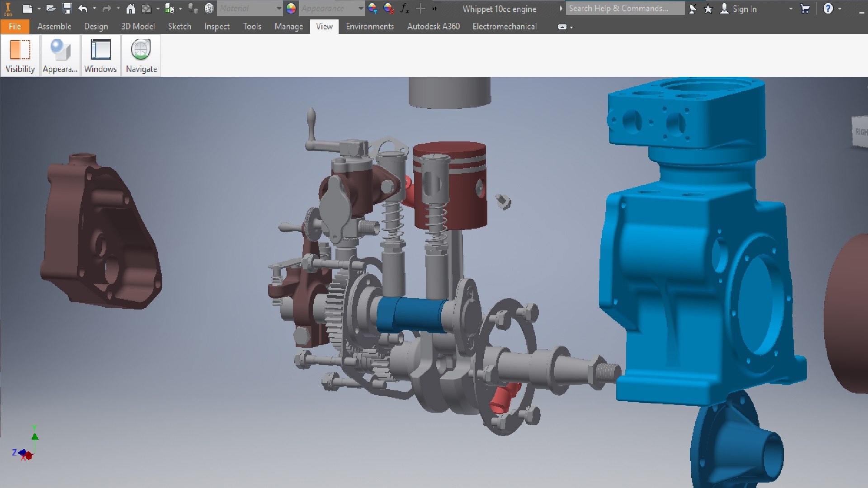Click the Help question mark icon
The height and width of the screenshot is (488, 868).
[x=828, y=9]
